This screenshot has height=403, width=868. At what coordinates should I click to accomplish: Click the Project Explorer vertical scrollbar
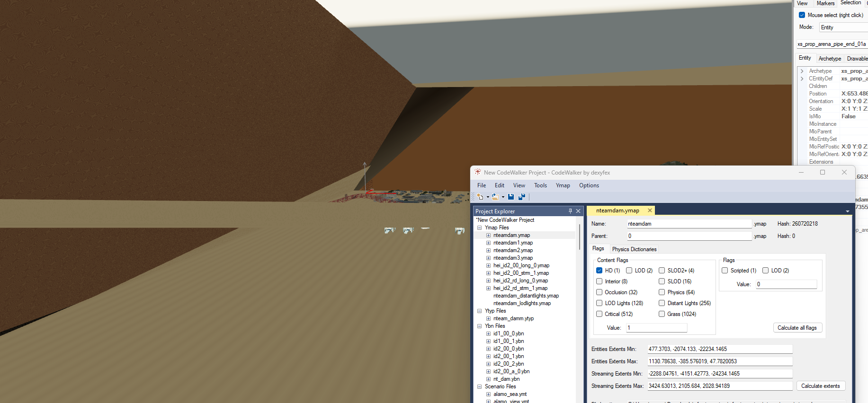(x=579, y=237)
